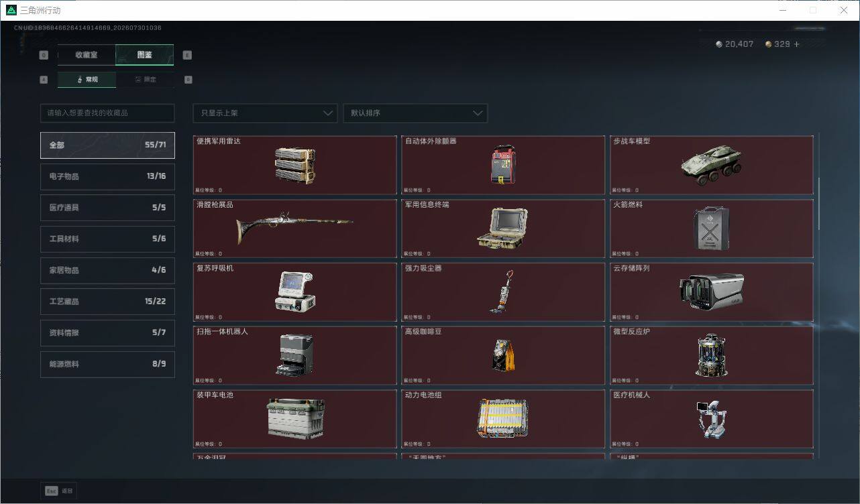Select the 火箭燃料 fuel canister image
This screenshot has height=504, width=860.
pos(711,229)
